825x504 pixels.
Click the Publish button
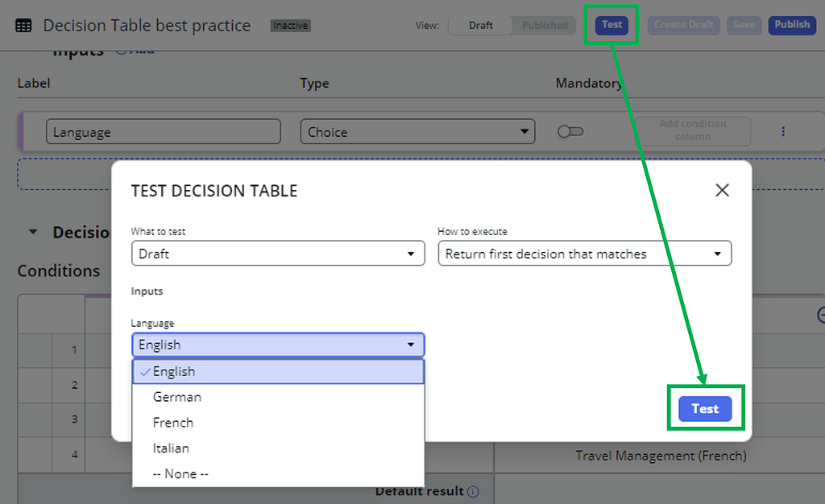point(791,25)
